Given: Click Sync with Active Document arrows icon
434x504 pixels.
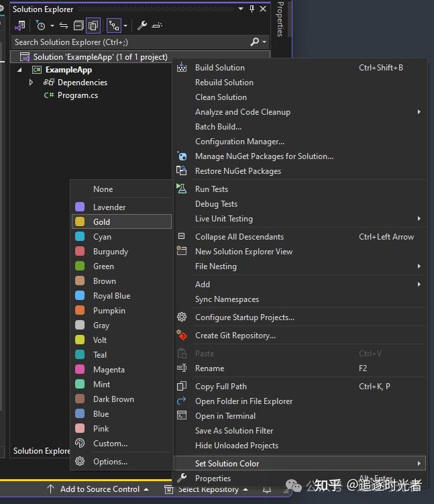Looking at the screenshot, I should 64,26.
